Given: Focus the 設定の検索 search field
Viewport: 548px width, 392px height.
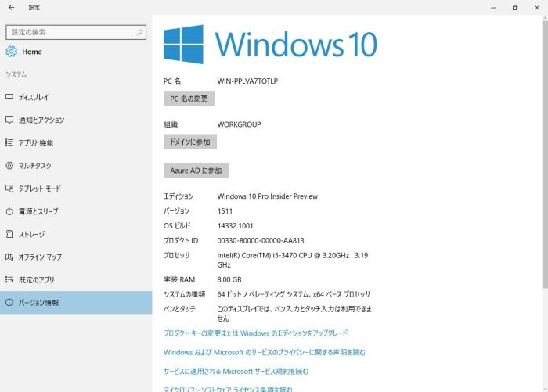Looking at the screenshot, I should tap(70, 32).
